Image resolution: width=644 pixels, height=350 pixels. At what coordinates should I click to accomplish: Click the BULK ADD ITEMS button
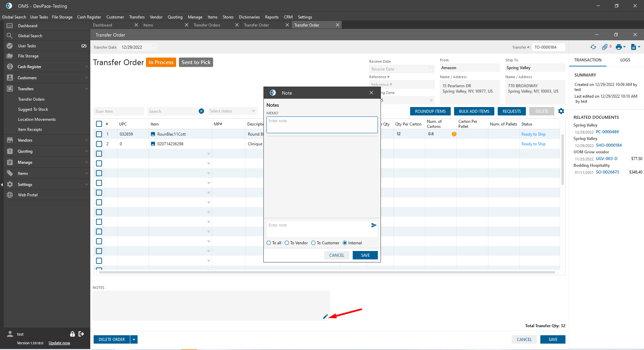[474, 111]
